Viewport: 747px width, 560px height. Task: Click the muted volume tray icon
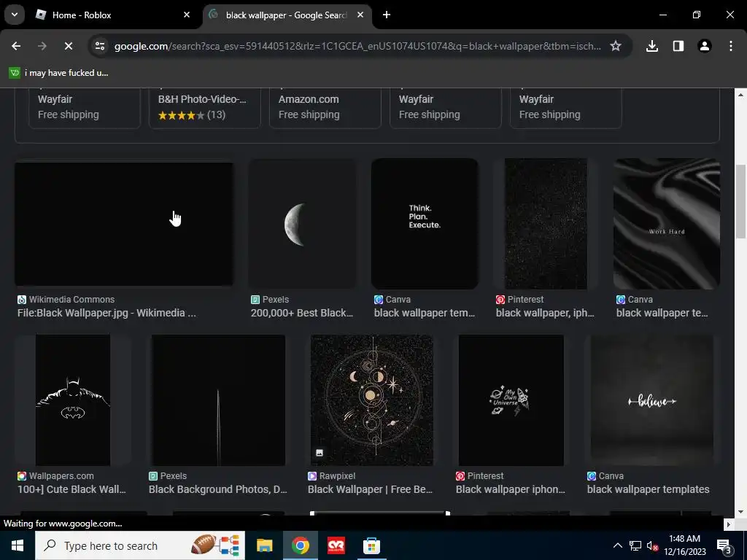click(652, 545)
